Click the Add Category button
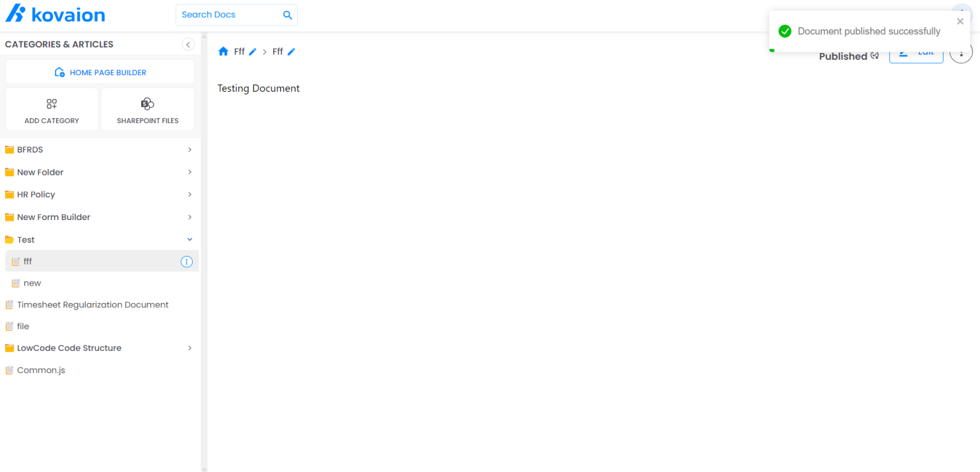 (52, 110)
